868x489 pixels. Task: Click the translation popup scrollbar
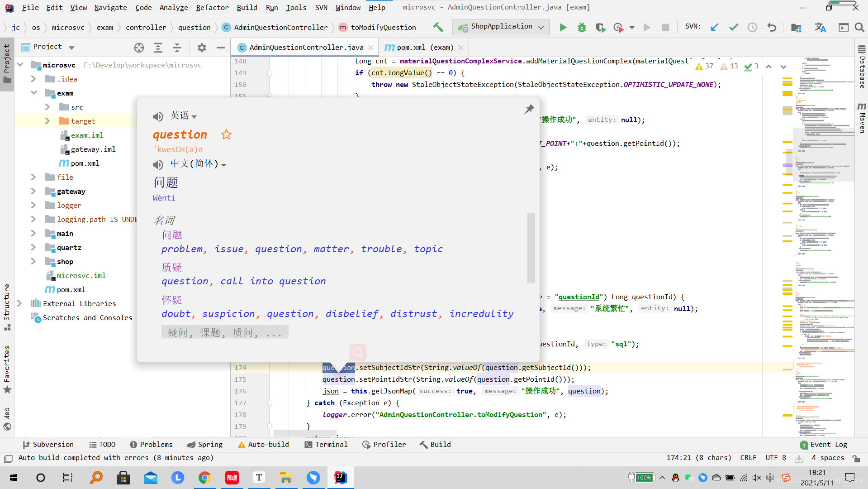pos(531,248)
